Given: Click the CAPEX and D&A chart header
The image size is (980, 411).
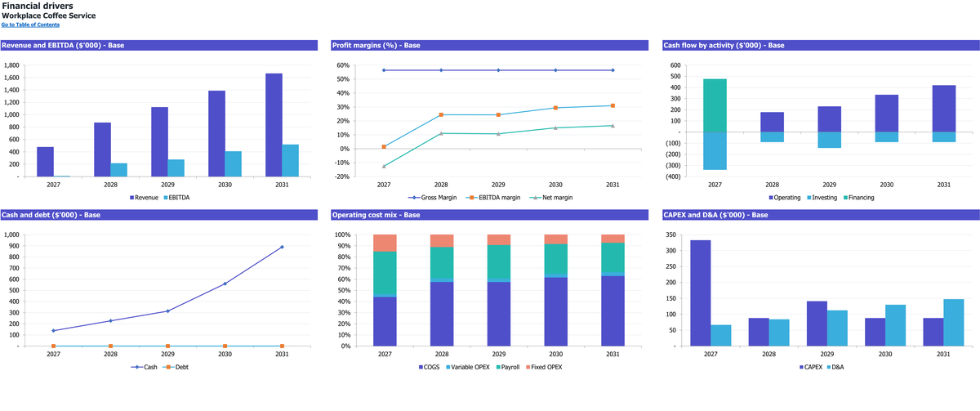Looking at the screenshot, I should tap(820, 214).
